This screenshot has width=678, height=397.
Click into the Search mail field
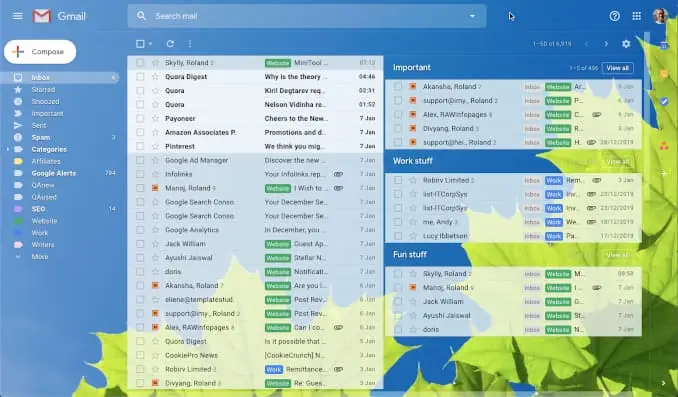pos(307,16)
